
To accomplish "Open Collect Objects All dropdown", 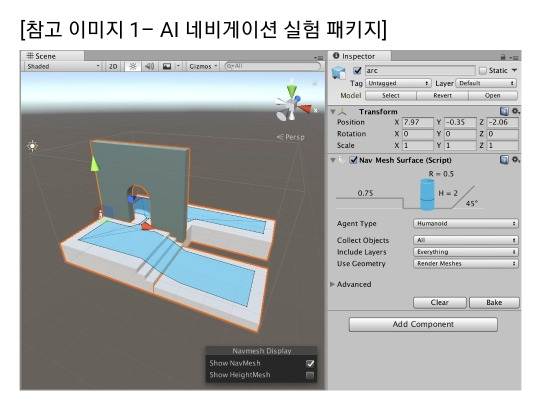I will (x=466, y=240).
